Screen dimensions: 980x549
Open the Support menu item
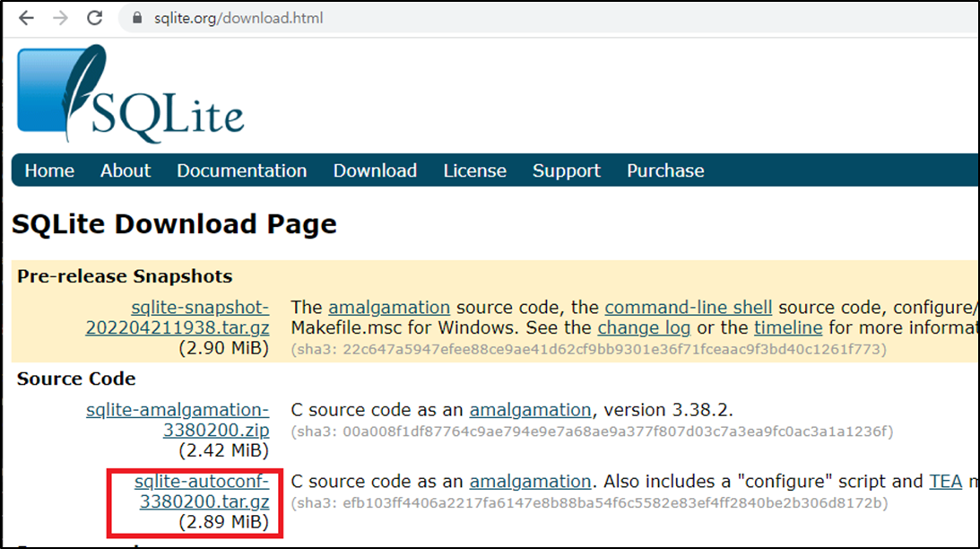pos(567,170)
